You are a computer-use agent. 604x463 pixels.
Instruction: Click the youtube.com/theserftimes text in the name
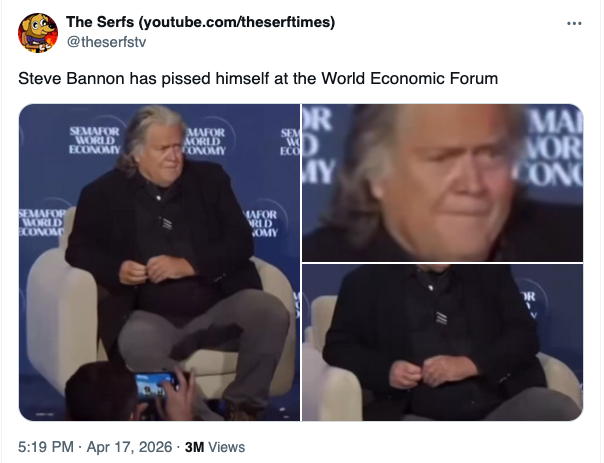pos(237,22)
